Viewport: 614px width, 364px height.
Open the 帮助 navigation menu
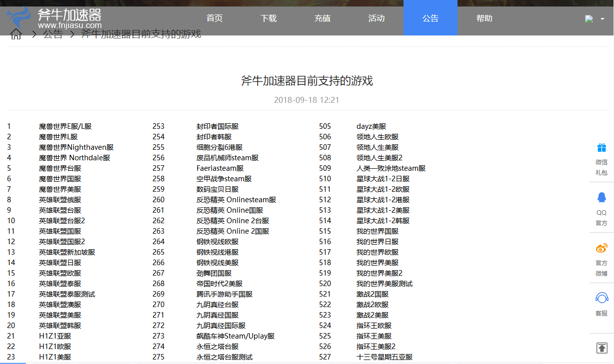[484, 17]
